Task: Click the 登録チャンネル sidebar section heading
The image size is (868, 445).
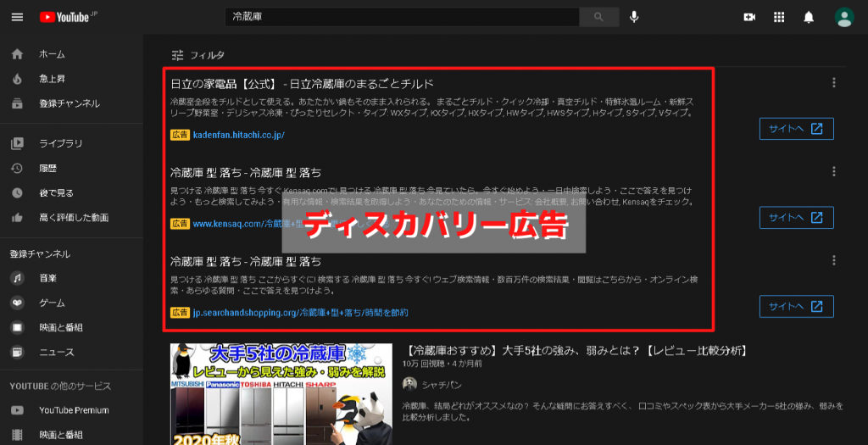Action: point(40,254)
